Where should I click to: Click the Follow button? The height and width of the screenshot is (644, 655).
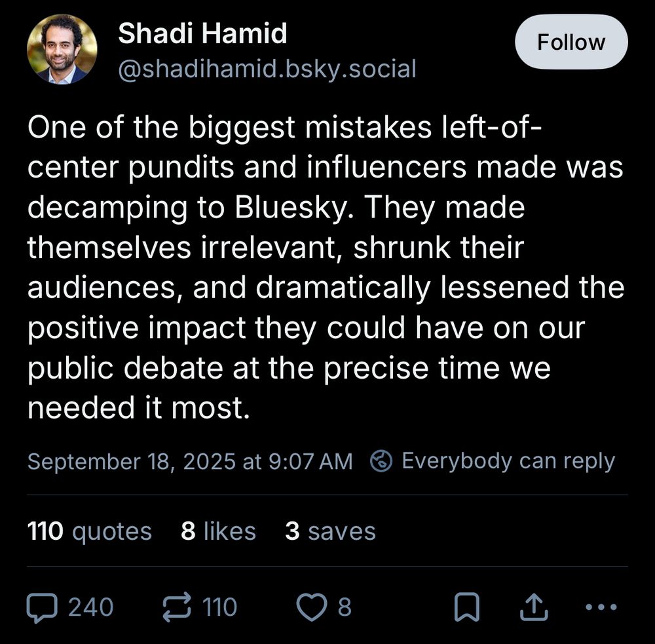(x=571, y=42)
